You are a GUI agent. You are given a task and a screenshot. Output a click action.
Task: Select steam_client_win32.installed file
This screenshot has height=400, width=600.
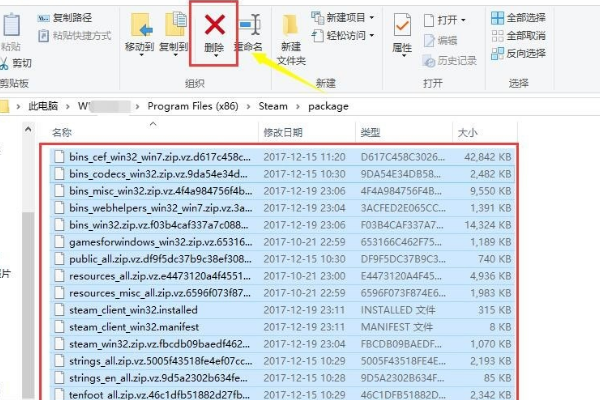click(282, 310)
